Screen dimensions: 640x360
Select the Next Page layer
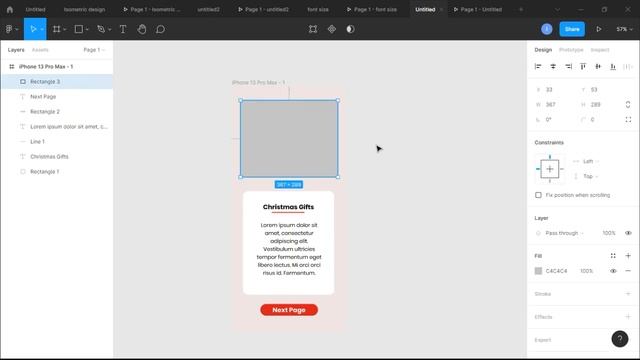pos(57,97)
